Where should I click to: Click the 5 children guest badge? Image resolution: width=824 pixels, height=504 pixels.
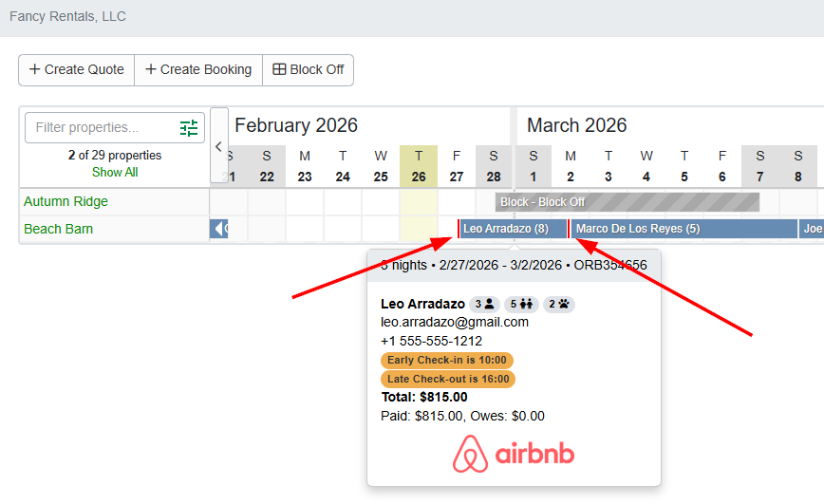click(x=521, y=305)
